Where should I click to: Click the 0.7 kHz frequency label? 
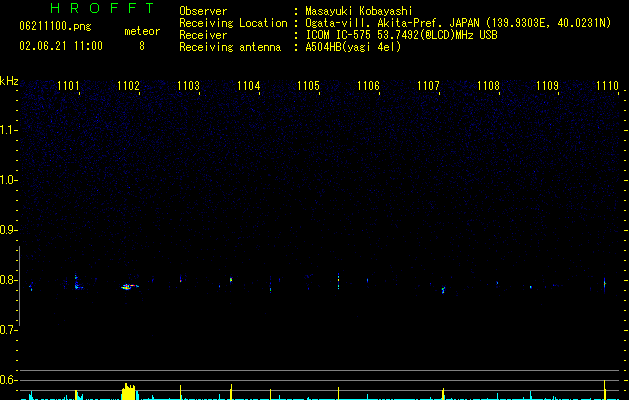pos(8,330)
